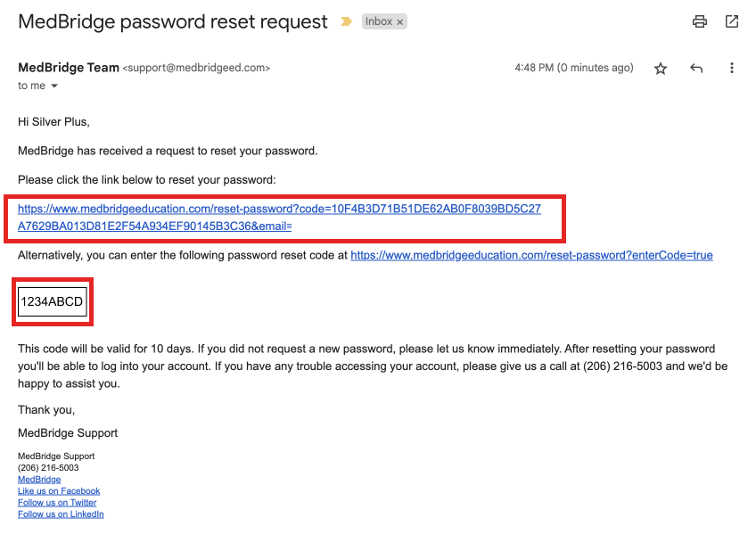Star the MedBridge password reset email

tap(660, 68)
